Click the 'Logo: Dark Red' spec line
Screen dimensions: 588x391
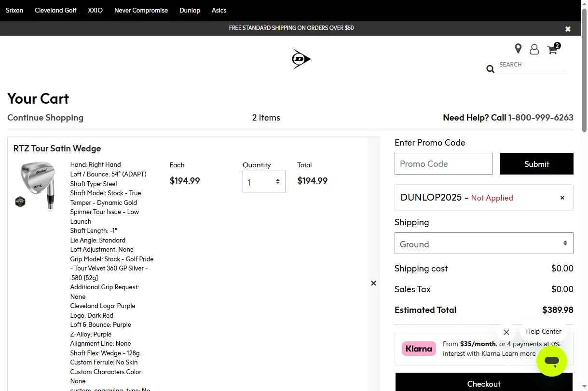[x=92, y=315]
